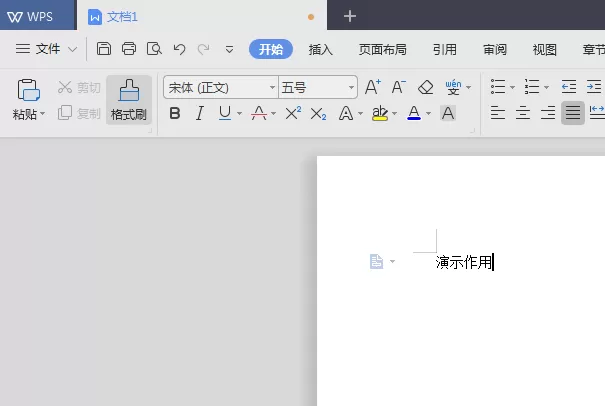Viewport: 605px width, 406px height.
Task: Click the numbered list icon
Action: point(532,87)
